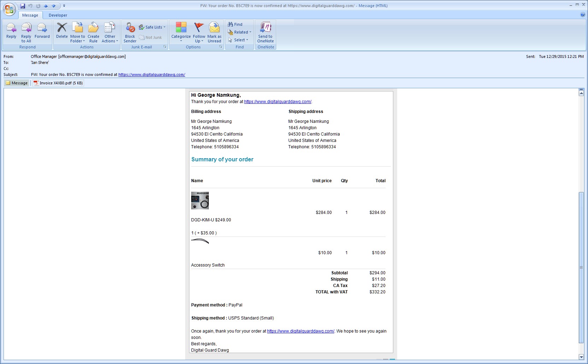Open the Options group dialog launcher

coord(221,47)
